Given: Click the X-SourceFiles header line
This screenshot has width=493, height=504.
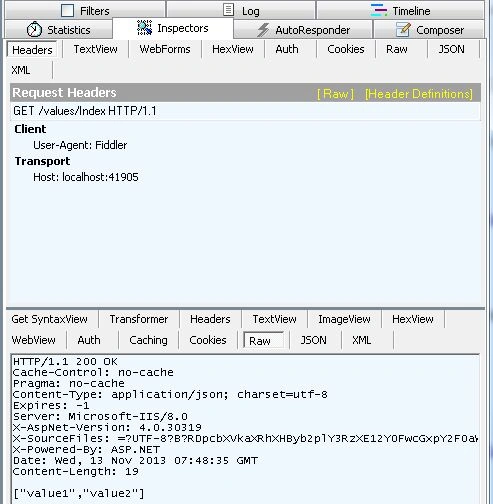Looking at the screenshot, I should pos(245,439).
